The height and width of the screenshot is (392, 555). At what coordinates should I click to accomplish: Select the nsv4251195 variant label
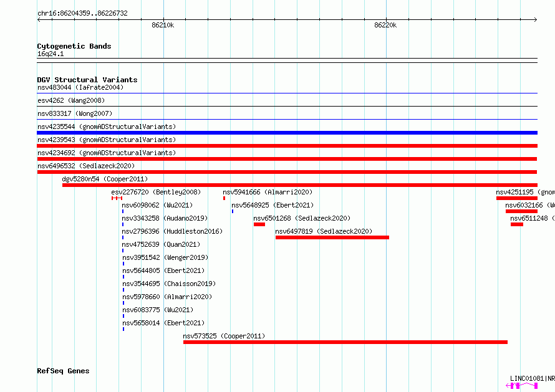(525, 192)
